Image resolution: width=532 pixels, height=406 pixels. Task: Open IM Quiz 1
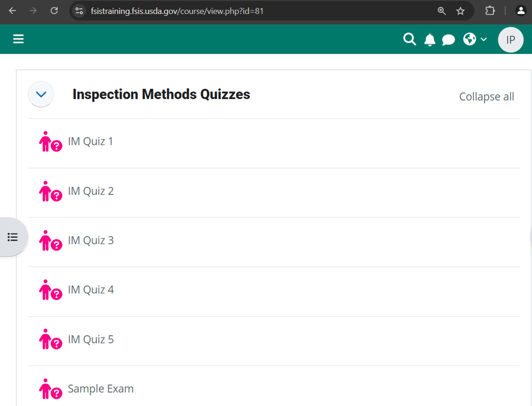click(90, 141)
